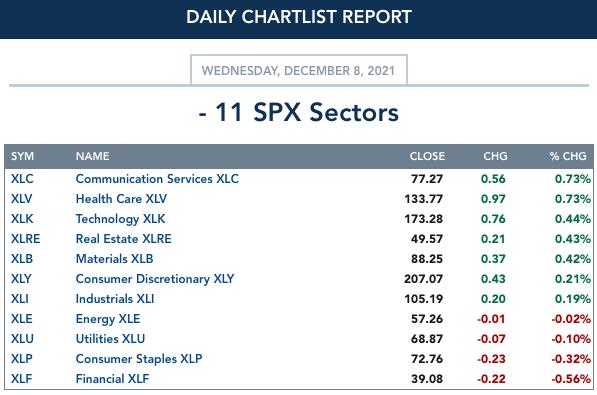Open Materials XLB name link

[x=114, y=259]
